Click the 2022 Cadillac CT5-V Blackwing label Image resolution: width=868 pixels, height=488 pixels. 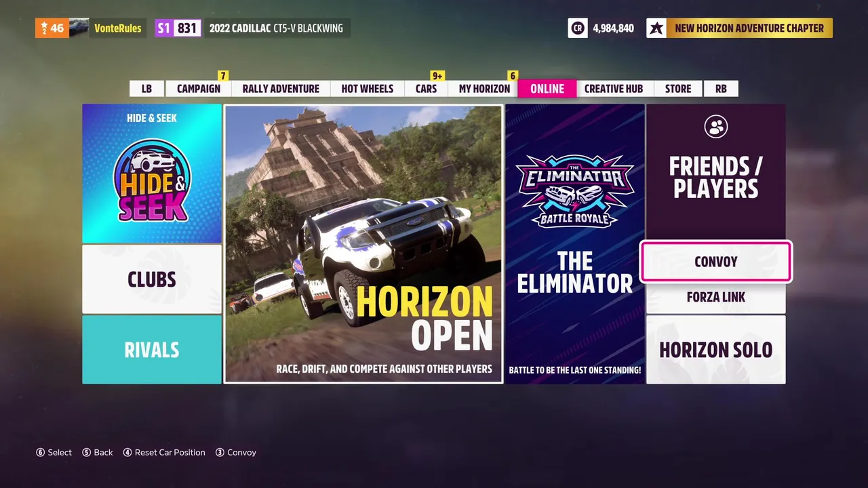(x=276, y=28)
